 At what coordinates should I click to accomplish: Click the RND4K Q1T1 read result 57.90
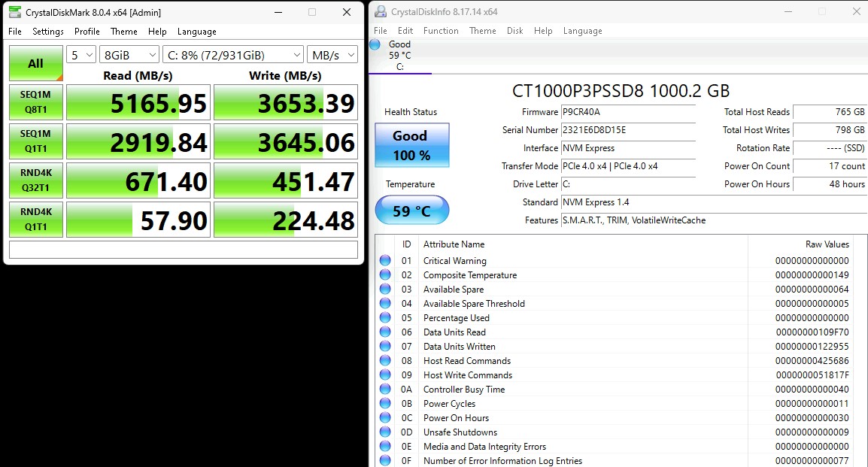138,219
